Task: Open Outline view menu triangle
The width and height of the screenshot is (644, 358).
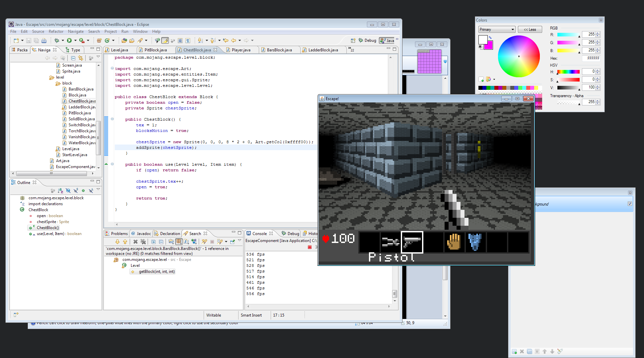Action: [x=98, y=190]
